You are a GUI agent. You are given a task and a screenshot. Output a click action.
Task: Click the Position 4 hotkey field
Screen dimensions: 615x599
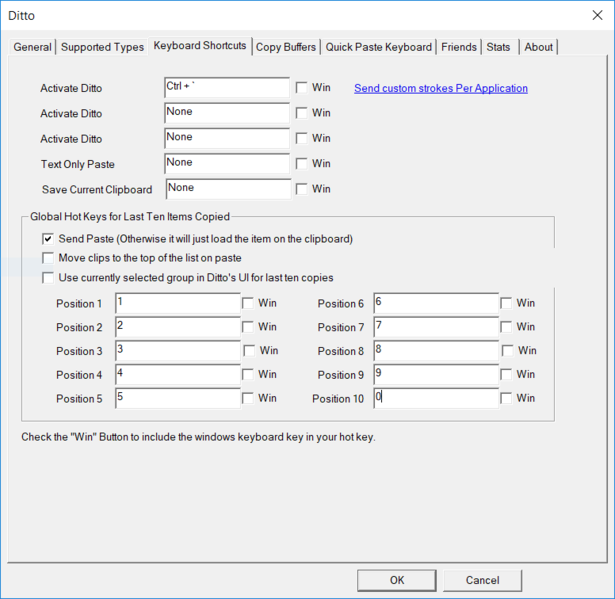point(178,375)
